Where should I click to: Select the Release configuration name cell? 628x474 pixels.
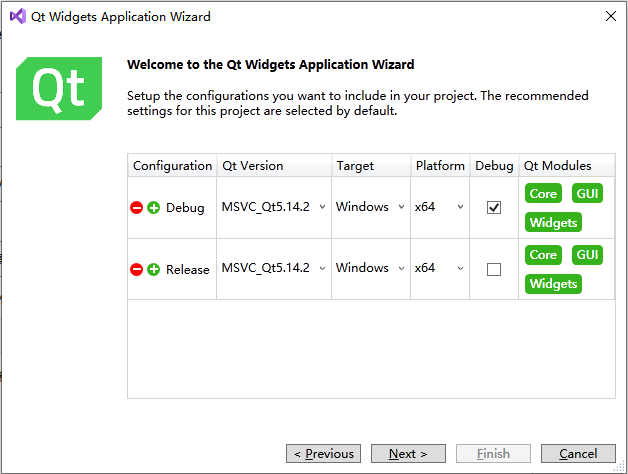[187, 269]
